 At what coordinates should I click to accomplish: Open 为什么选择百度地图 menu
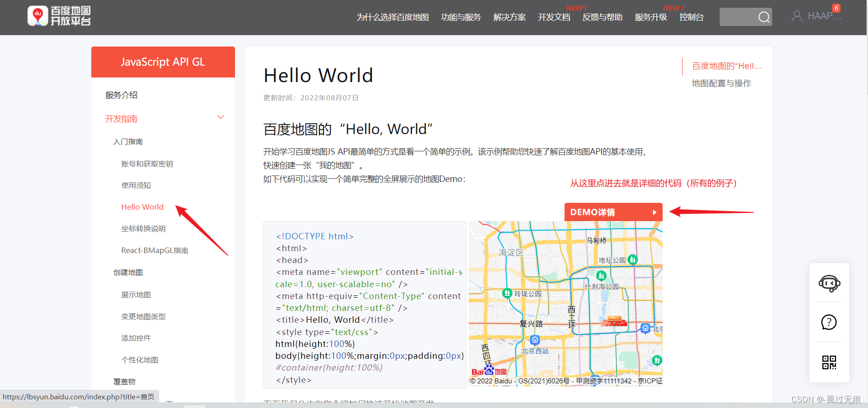pyautogui.click(x=392, y=17)
